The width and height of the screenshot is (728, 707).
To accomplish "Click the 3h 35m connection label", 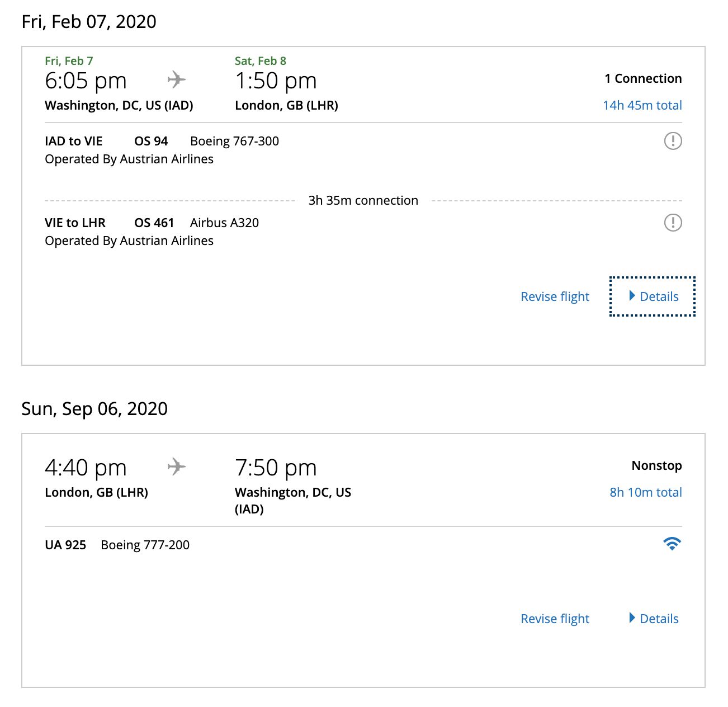I will point(363,200).
